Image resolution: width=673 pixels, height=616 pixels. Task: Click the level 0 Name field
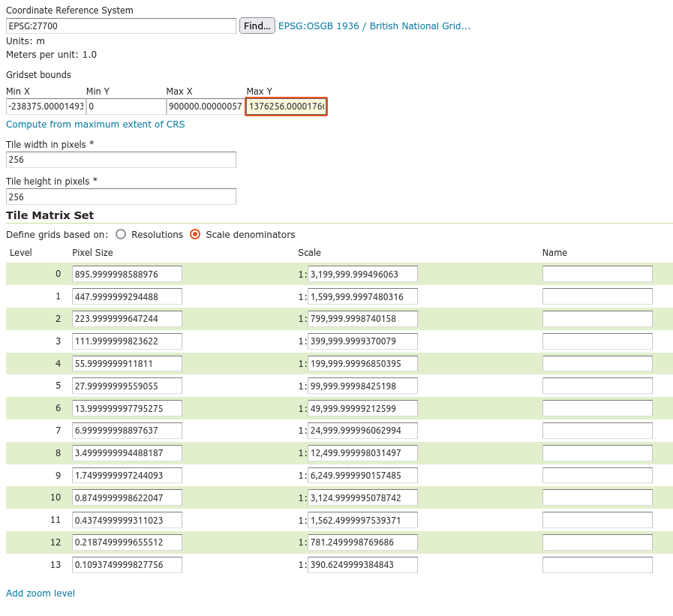coord(597,274)
